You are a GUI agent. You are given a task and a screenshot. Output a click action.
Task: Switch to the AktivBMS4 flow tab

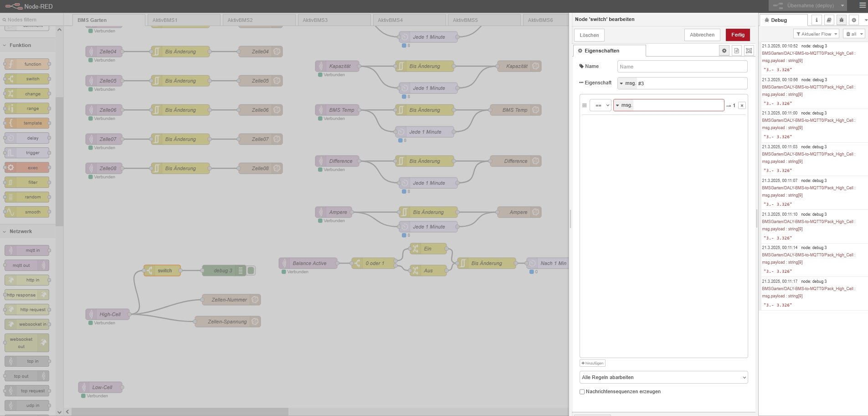click(409, 20)
